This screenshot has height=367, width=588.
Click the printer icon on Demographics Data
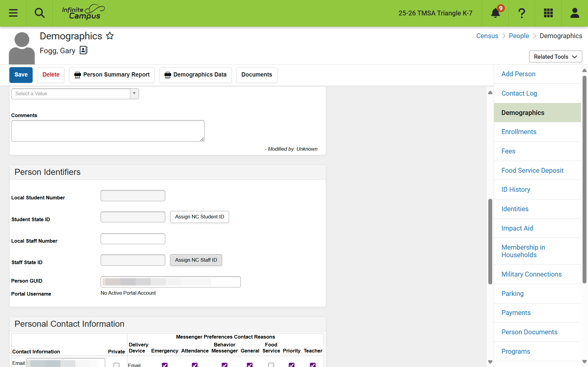click(168, 75)
